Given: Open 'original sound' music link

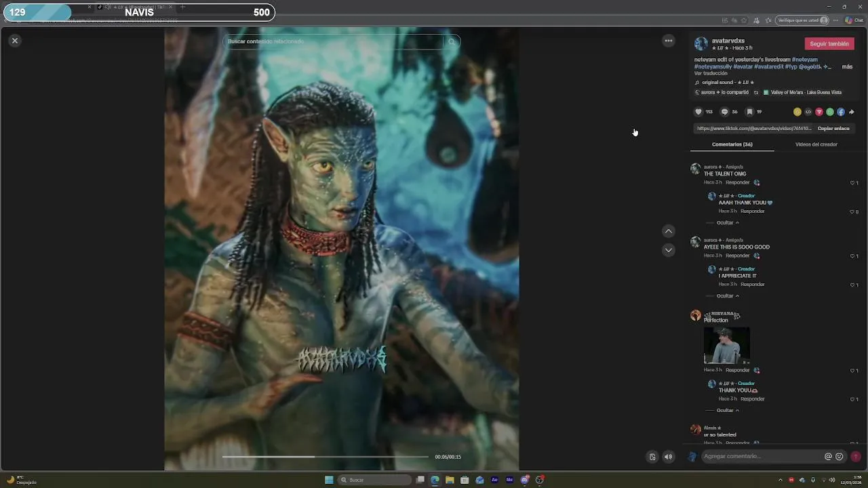Looking at the screenshot, I should (x=727, y=83).
